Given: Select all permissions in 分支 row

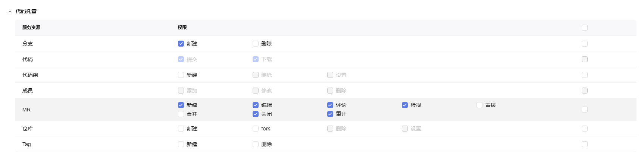Looking at the screenshot, I should point(585,44).
